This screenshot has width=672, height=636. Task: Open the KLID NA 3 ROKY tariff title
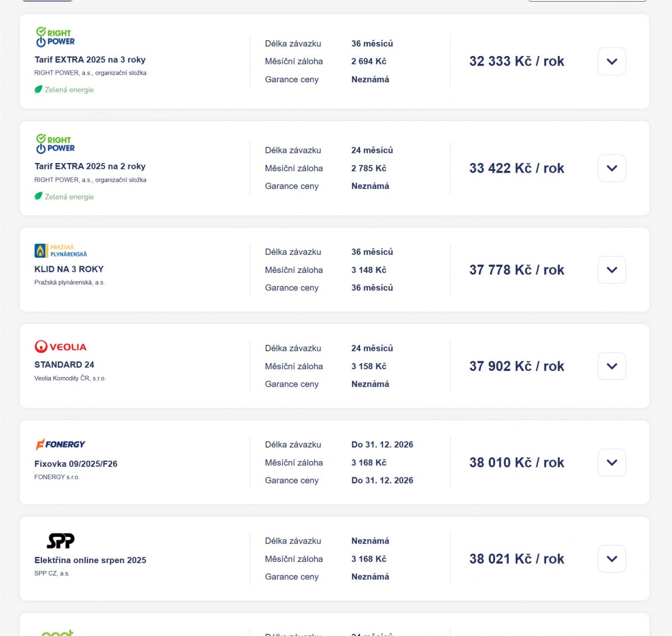(69, 270)
